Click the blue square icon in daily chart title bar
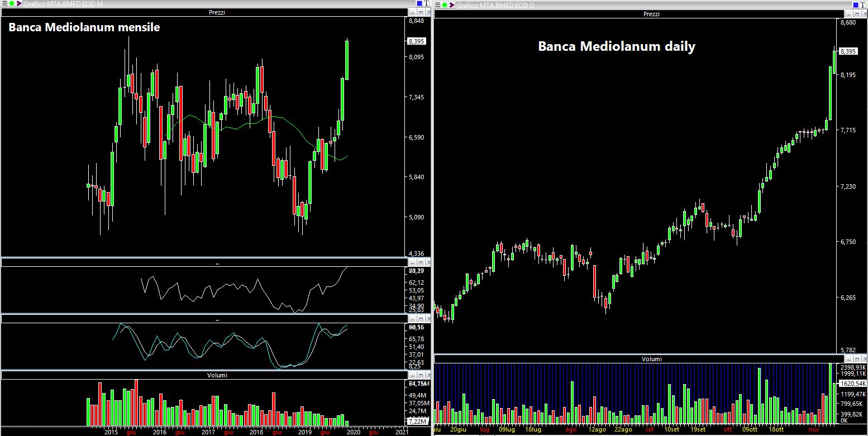This screenshot has width=868, height=436. click(x=856, y=5)
